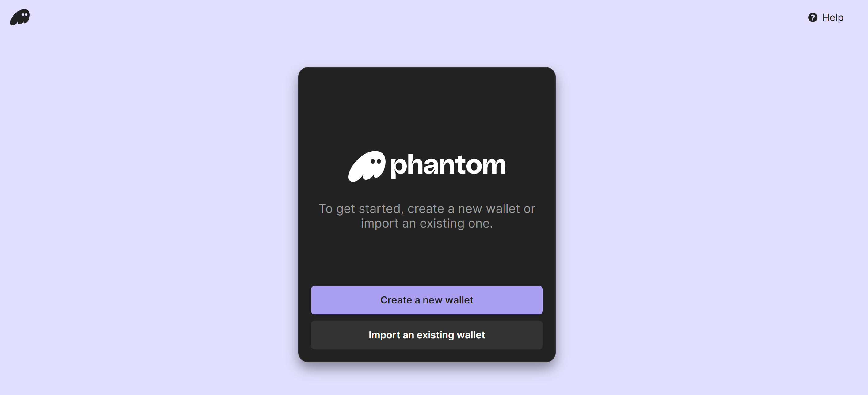
Task: Click the 'import an existing one.' text line
Action: (427, 223)
